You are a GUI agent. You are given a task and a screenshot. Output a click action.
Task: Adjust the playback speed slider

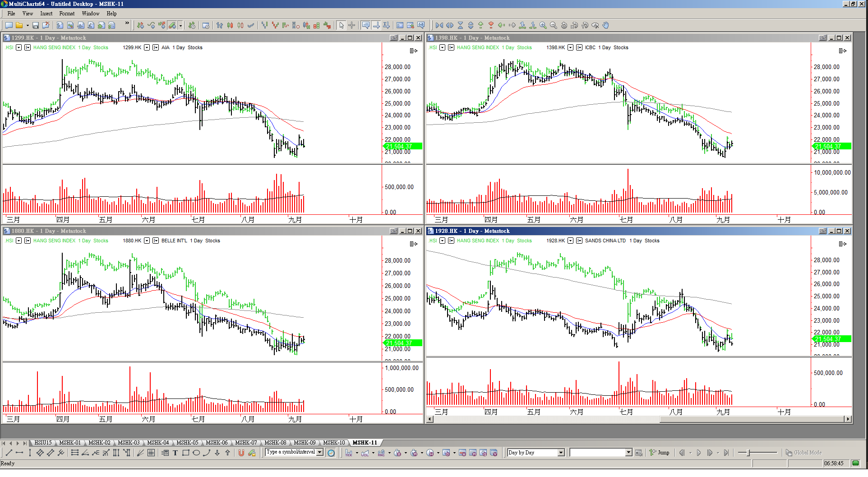point(748,453)
